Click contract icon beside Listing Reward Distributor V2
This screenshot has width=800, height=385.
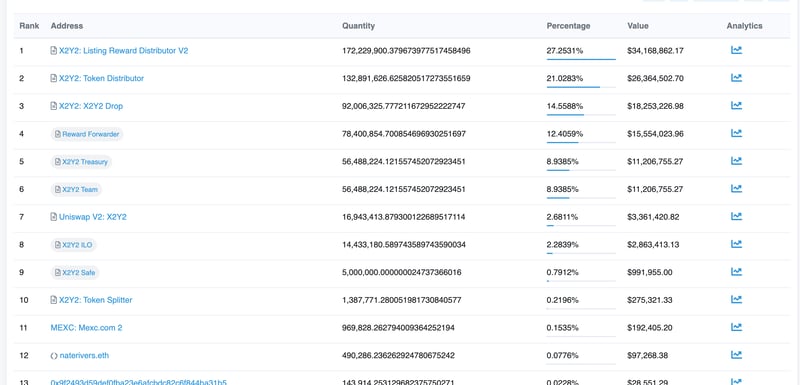(x=54, y=51)
